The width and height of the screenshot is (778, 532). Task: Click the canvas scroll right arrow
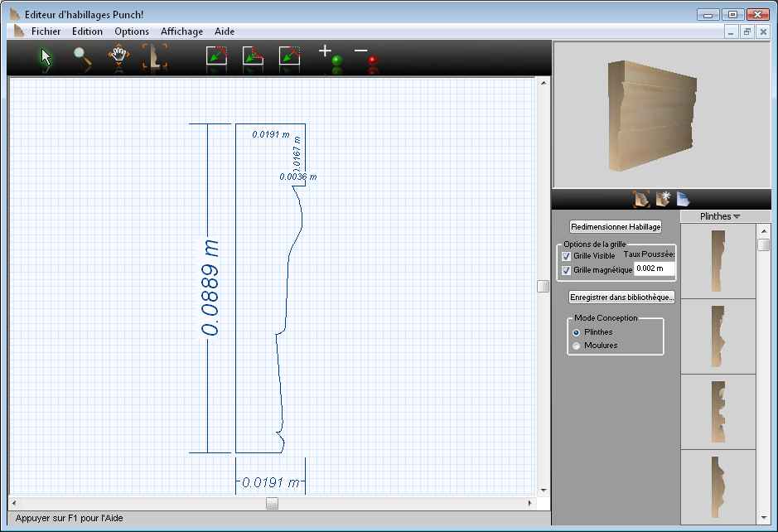[530, 503]
